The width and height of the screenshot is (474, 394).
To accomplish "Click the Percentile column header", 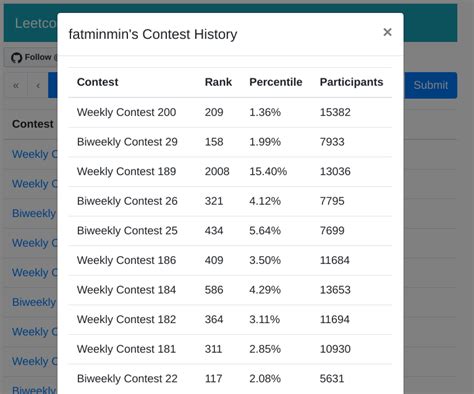I will point(276,82).
